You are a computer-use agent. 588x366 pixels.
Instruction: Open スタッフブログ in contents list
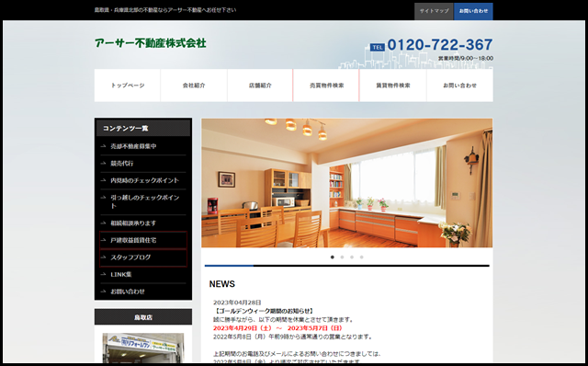coord(143,257)
